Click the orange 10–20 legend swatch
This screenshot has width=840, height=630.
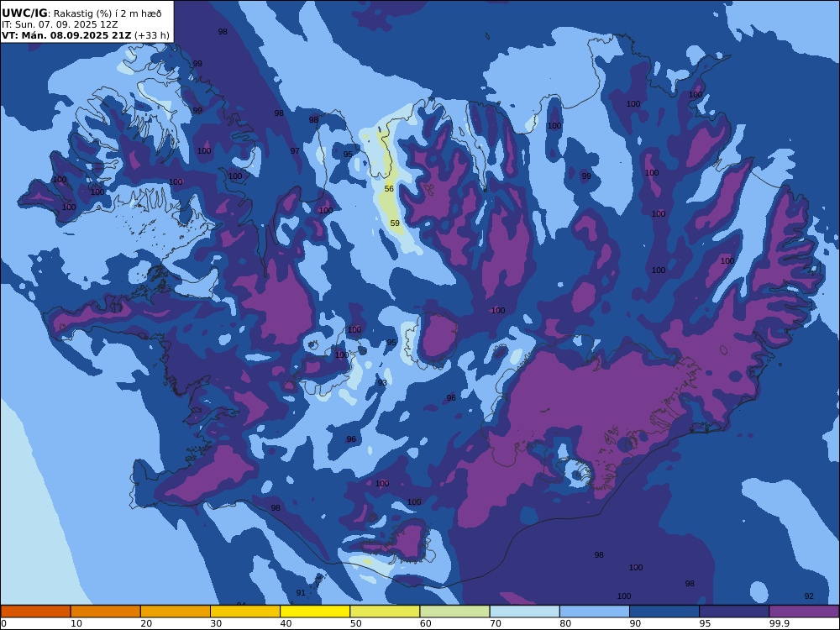106,612
